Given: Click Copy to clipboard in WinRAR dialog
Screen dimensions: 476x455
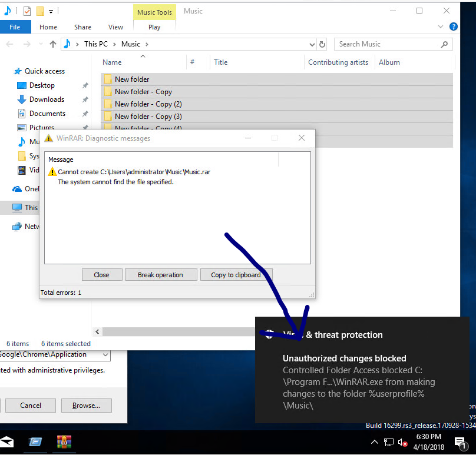Looking at the screenshot, I should click(x=236, y=275).
